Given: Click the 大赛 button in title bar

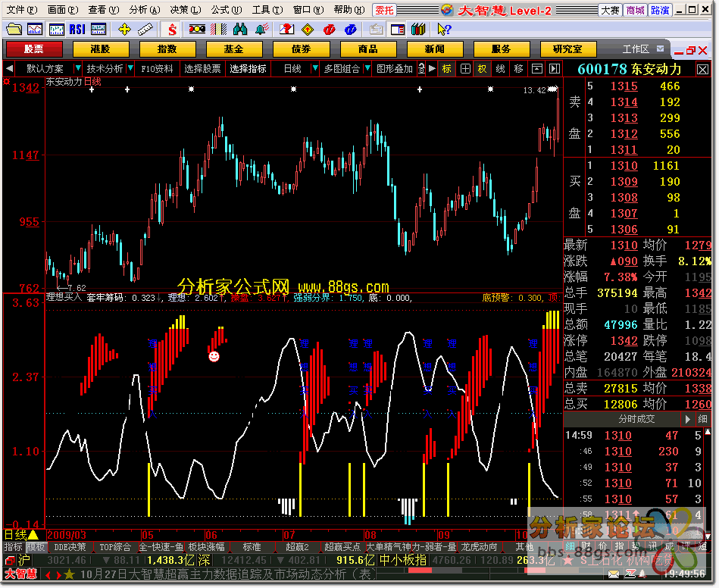Looking at the screenshot, I should coord(611,10).
